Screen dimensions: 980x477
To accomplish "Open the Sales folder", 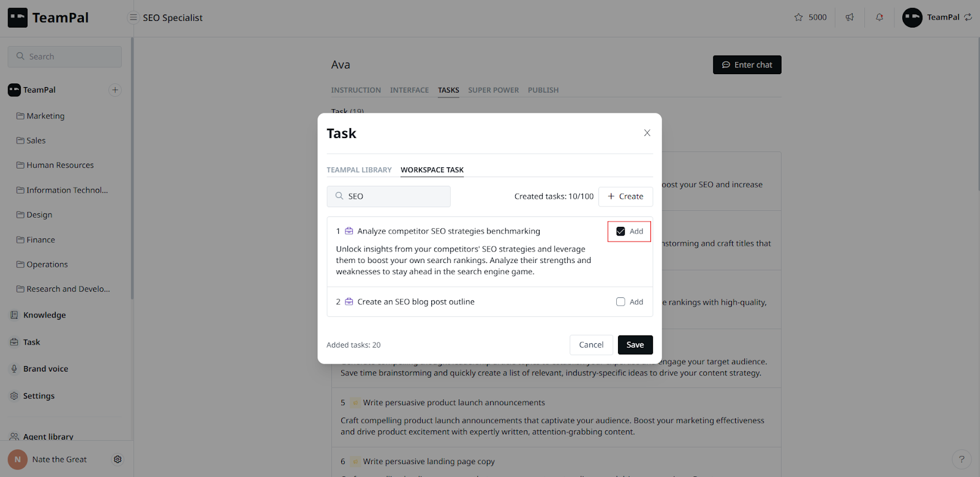I will tap(31, 140).
